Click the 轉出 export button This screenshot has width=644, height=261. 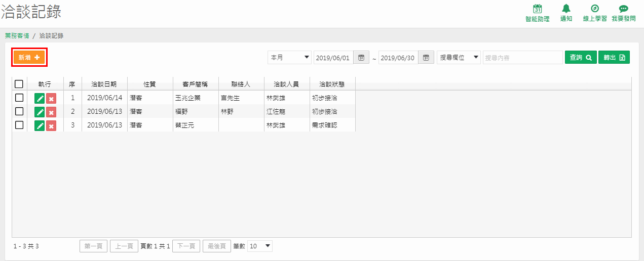pyautogui.click(x=614, y=58)
